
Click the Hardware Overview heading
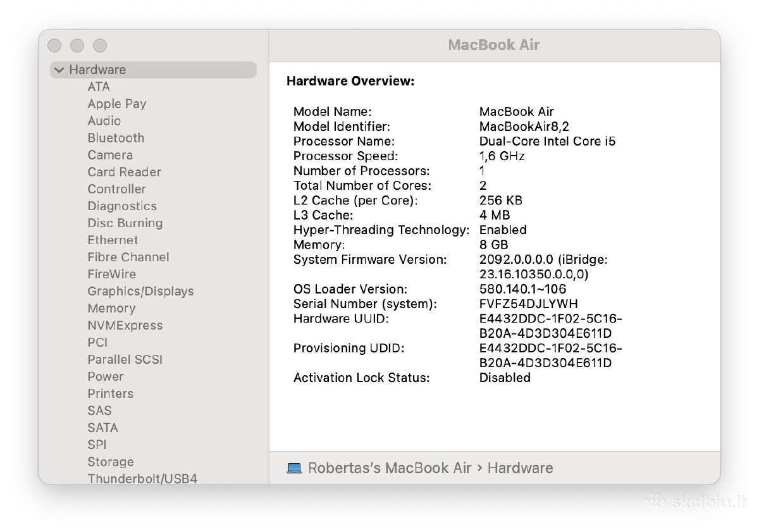(350, 81)
